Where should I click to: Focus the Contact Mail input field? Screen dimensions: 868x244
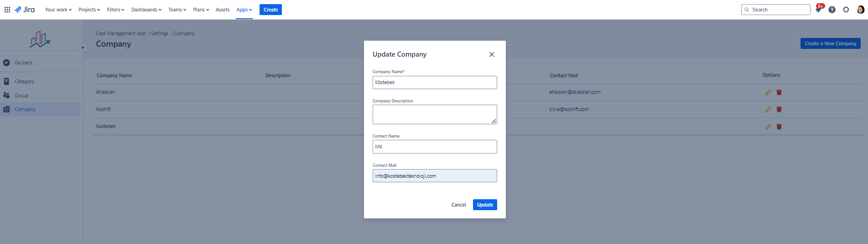pyautogui.click(x=435, y=176)
